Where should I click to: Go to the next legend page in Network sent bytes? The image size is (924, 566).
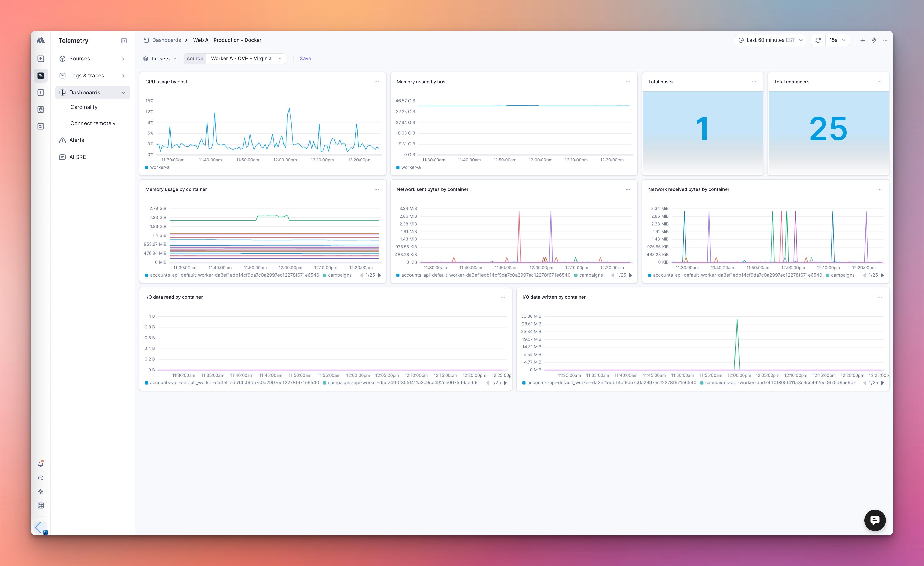(631, 275)
